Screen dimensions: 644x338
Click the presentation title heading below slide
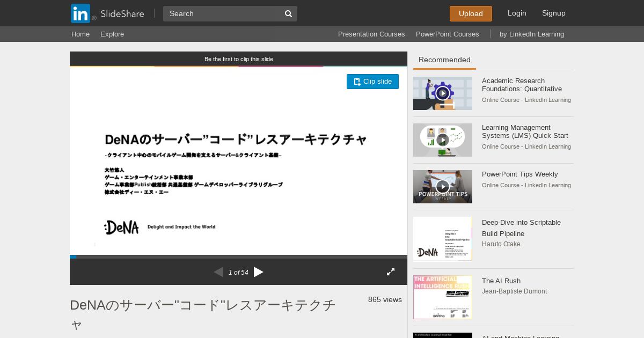203,314
